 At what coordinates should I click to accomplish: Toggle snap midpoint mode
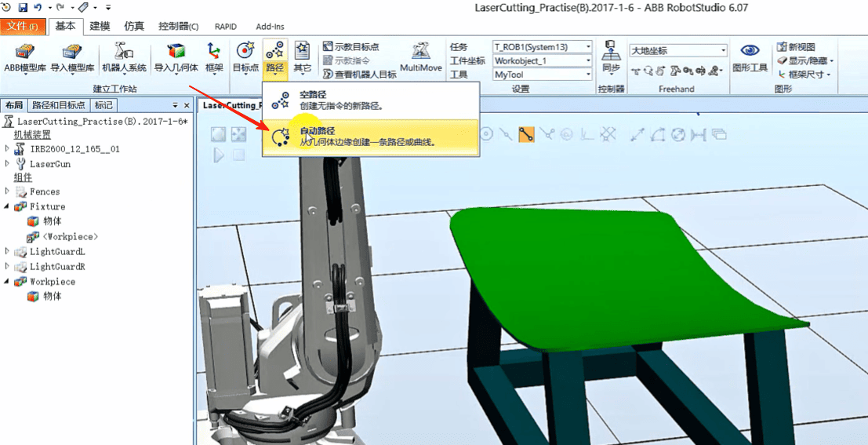pos(507,134)
